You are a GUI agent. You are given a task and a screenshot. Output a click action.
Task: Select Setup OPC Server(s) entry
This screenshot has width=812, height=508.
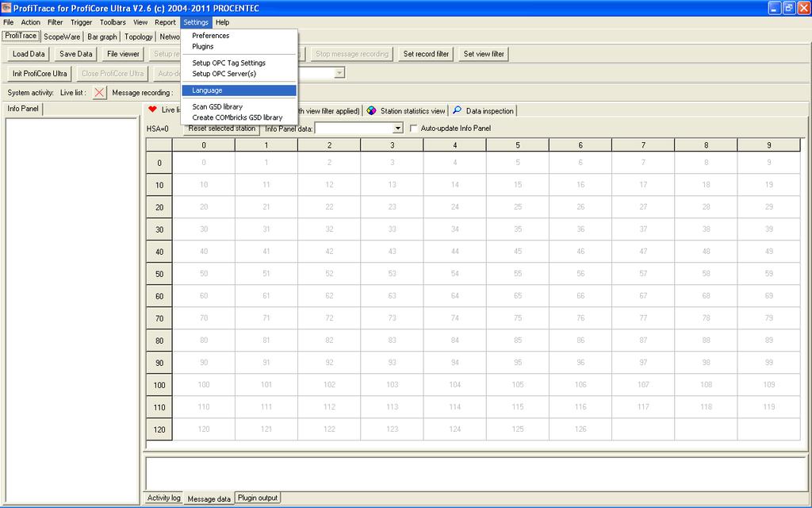click(239, 74)
